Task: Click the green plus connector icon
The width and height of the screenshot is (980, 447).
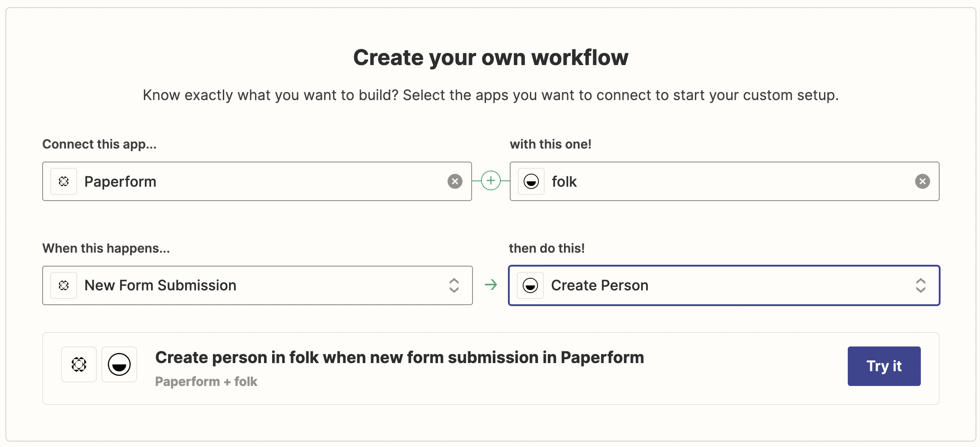Action: (x=491, y=181)
